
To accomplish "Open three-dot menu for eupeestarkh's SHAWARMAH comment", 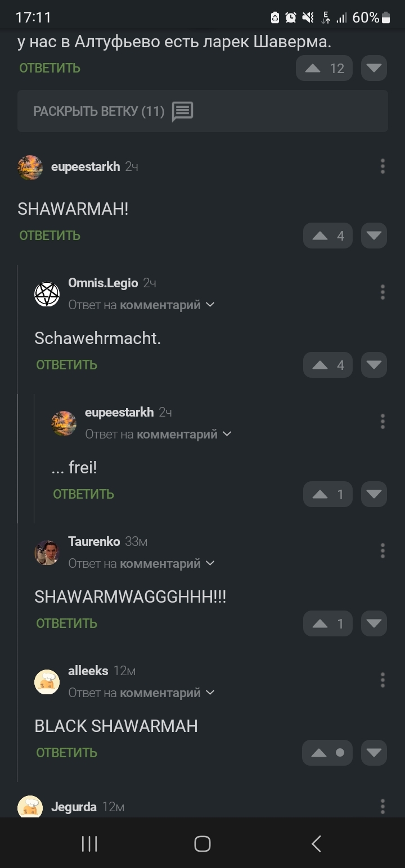I will click(382, 166).
